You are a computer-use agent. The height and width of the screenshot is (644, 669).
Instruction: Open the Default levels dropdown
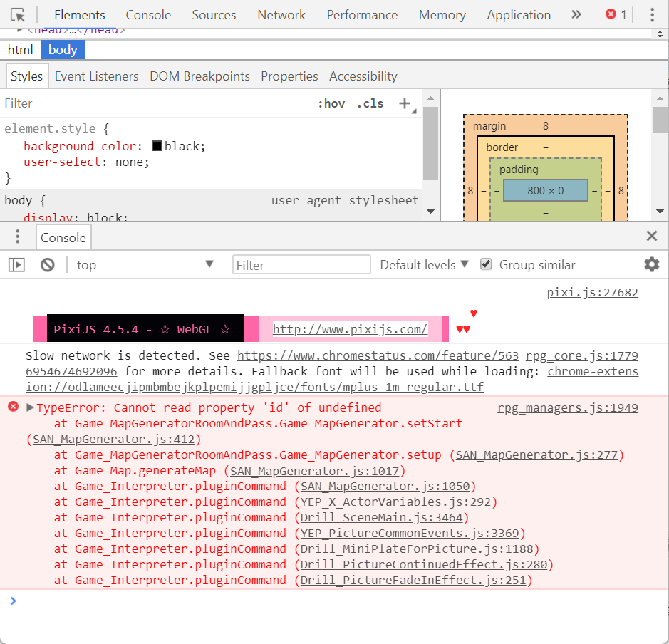tap(424, 265)
